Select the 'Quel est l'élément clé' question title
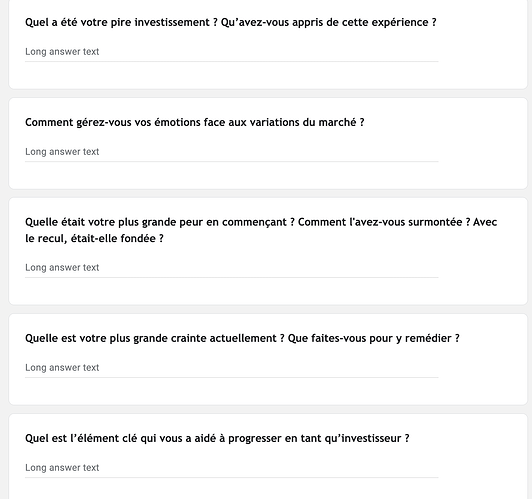The image size is (532, 499). 217,439
